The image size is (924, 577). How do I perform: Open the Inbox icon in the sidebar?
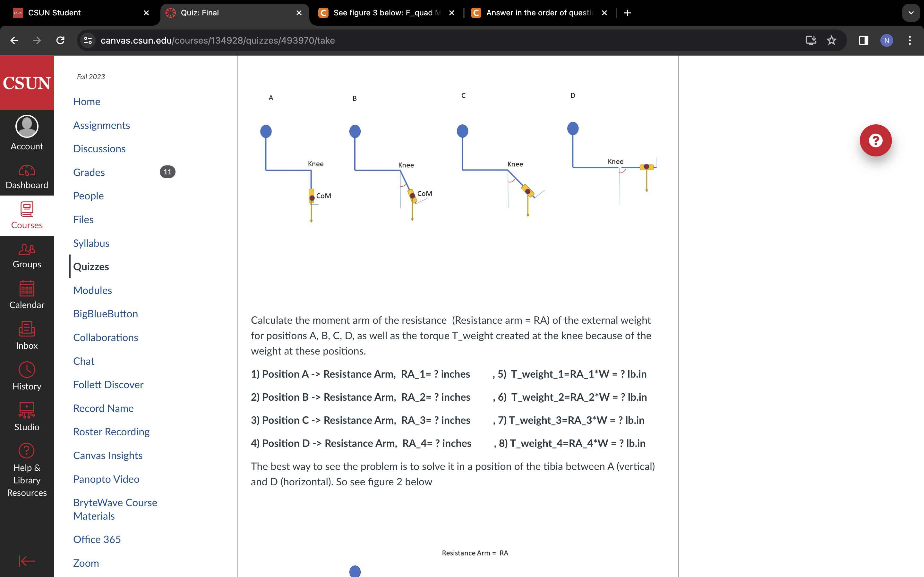(x=26, y=334)
